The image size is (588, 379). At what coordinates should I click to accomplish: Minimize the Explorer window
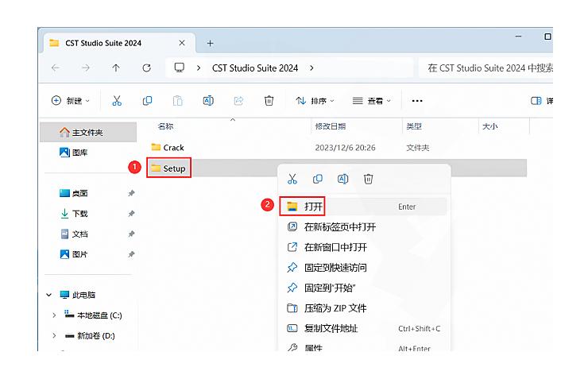pyautogui.click(x=518, y=37)
